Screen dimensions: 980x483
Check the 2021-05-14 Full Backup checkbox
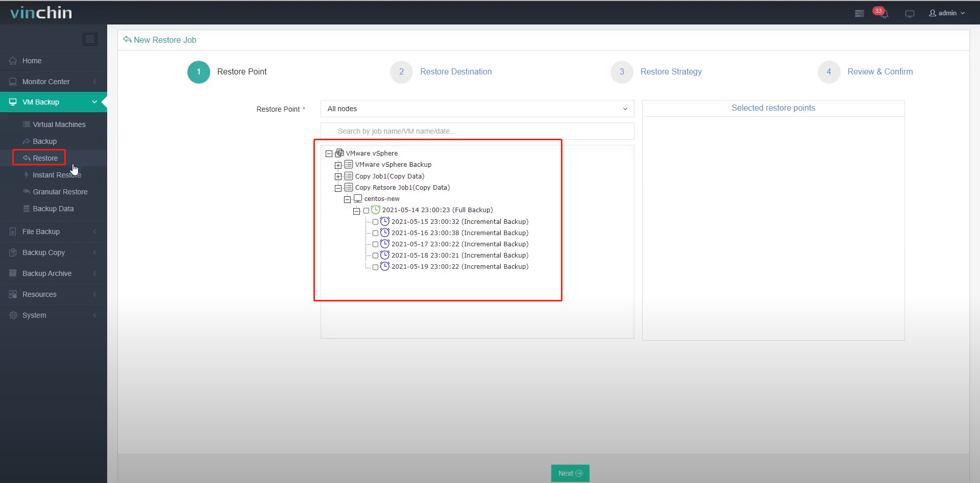366,211
